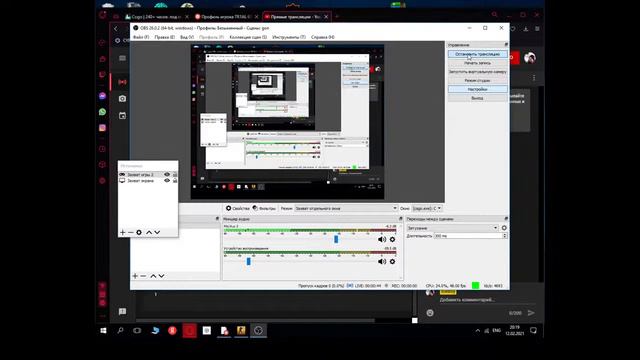Increase the transition duration with the stepper arrows
This screenshot has width=640, height=360.
point(504,236)
